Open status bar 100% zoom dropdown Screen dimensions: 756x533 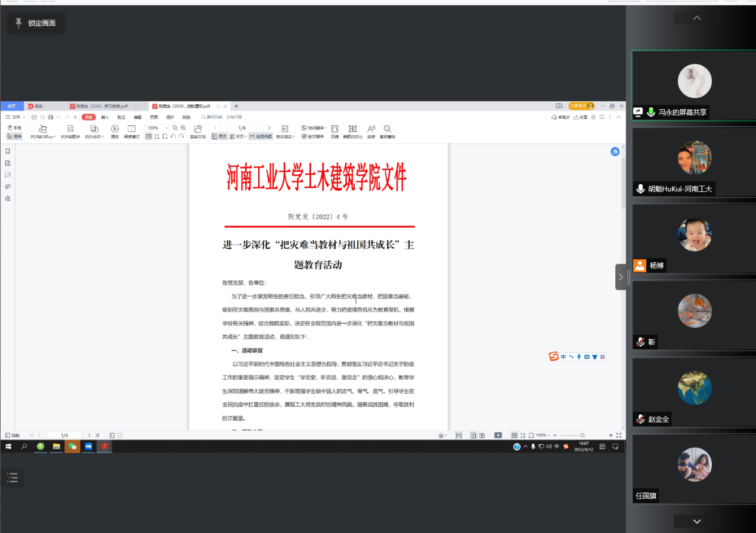(541, 435)
